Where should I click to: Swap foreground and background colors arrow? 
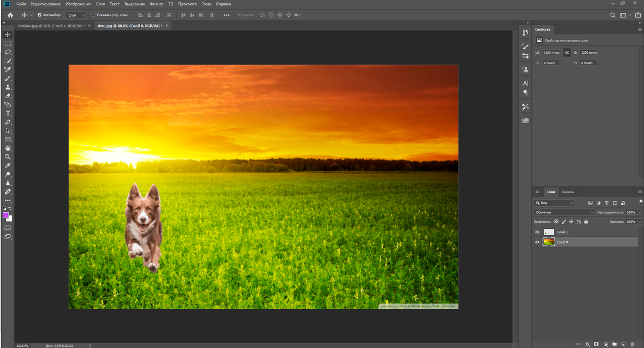tap(10, 208)
